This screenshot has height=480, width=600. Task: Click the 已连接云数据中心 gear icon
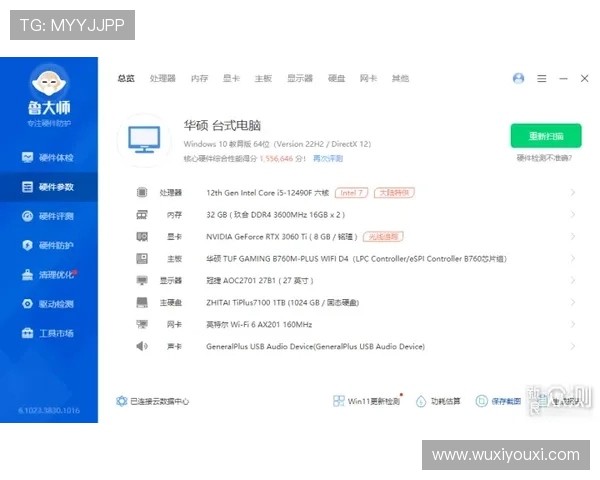pos(122,401)
